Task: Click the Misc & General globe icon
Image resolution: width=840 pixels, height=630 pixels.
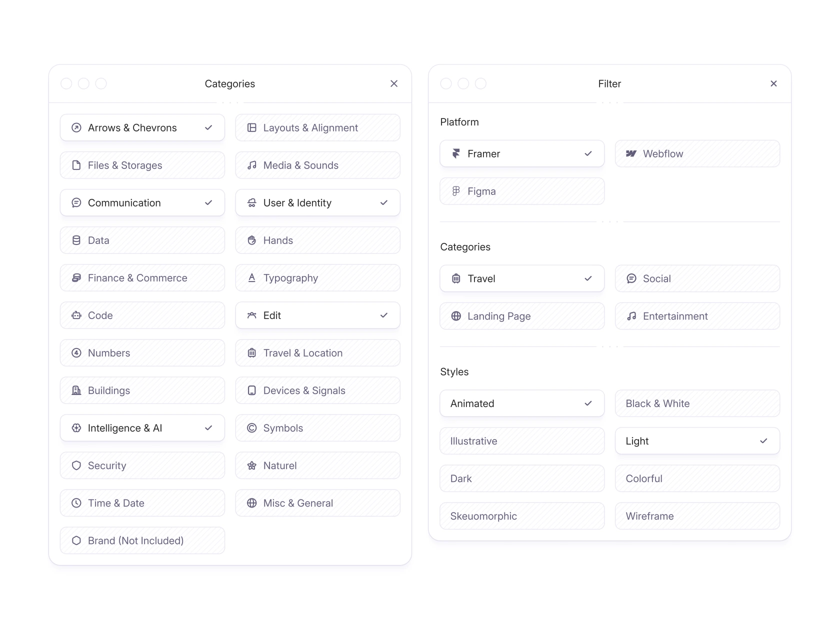Action: tap(252, 502)
